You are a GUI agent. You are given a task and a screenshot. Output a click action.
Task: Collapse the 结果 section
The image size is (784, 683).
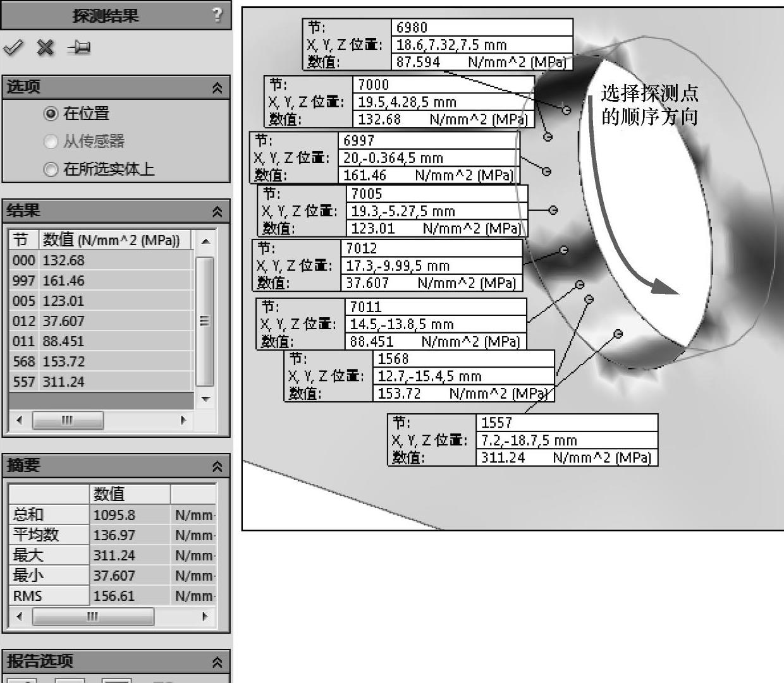coord(217,211)
